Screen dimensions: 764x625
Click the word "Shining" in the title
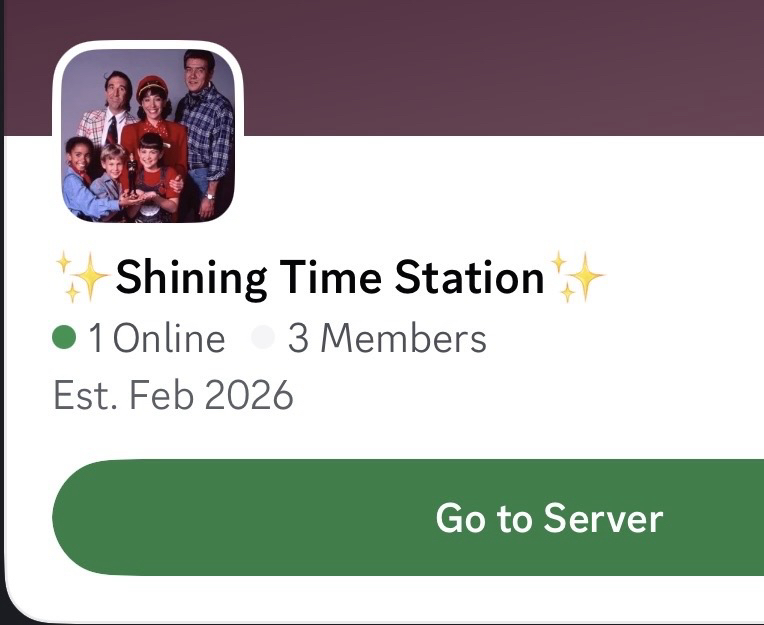(191, 277)
